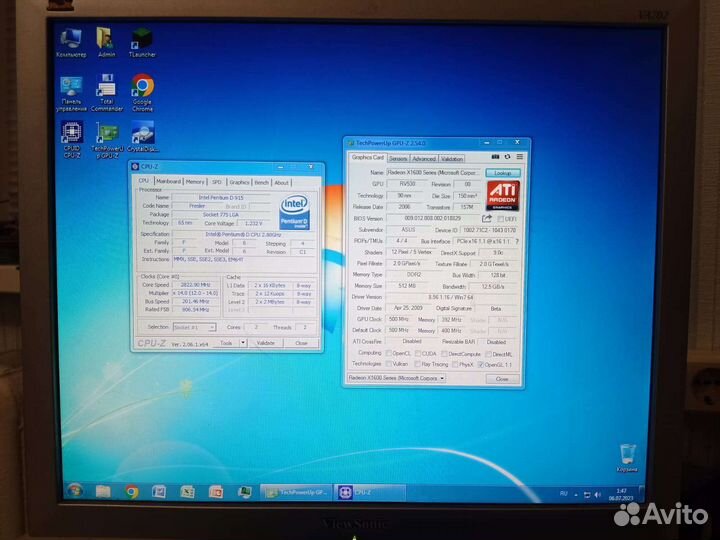
Task: Toggle the CUDA checkbox
Action: [x=418, y=354]
